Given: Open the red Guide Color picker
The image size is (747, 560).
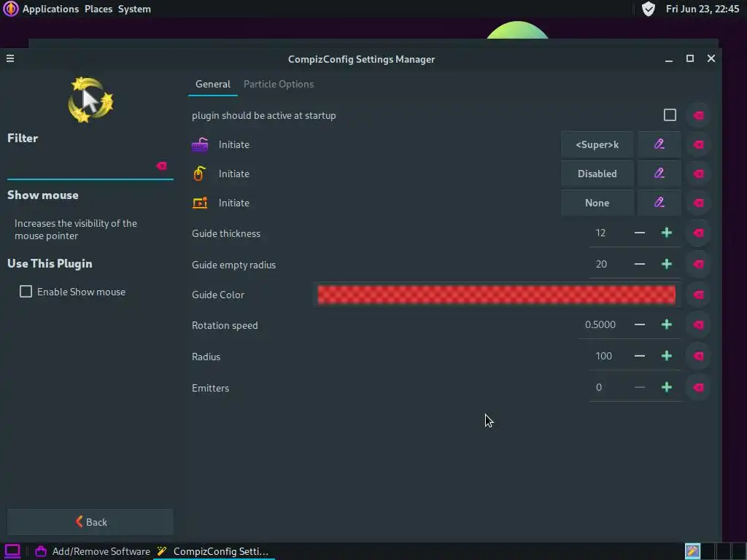Looking at the screenshot, I should (x=496, y=295).
